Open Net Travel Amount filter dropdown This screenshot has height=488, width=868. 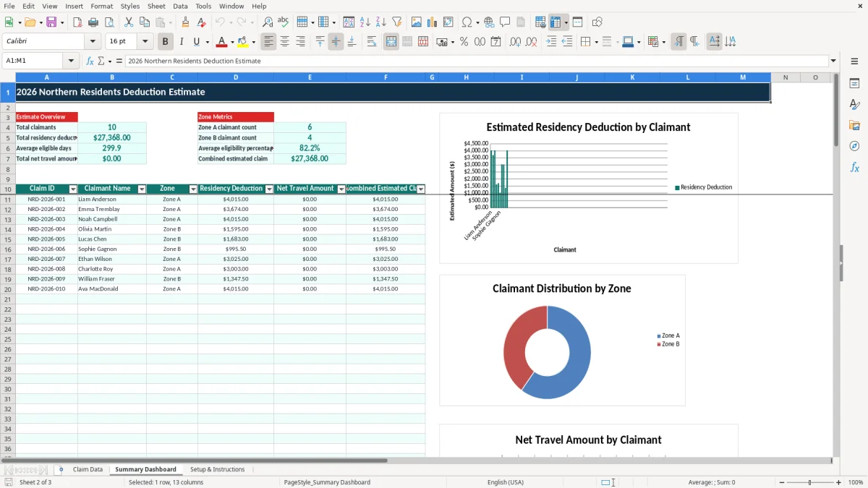tap(341, 189)
